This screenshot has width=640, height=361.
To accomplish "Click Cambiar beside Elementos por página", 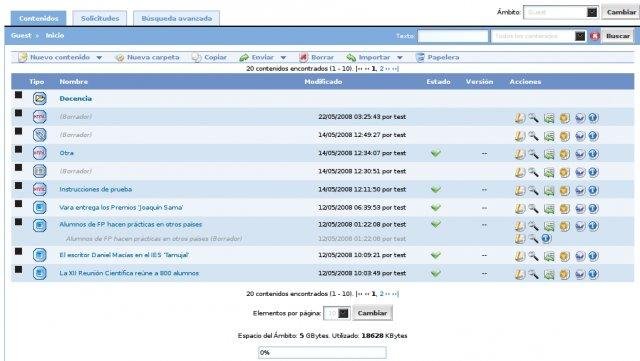I will click(x=372, y=313).
